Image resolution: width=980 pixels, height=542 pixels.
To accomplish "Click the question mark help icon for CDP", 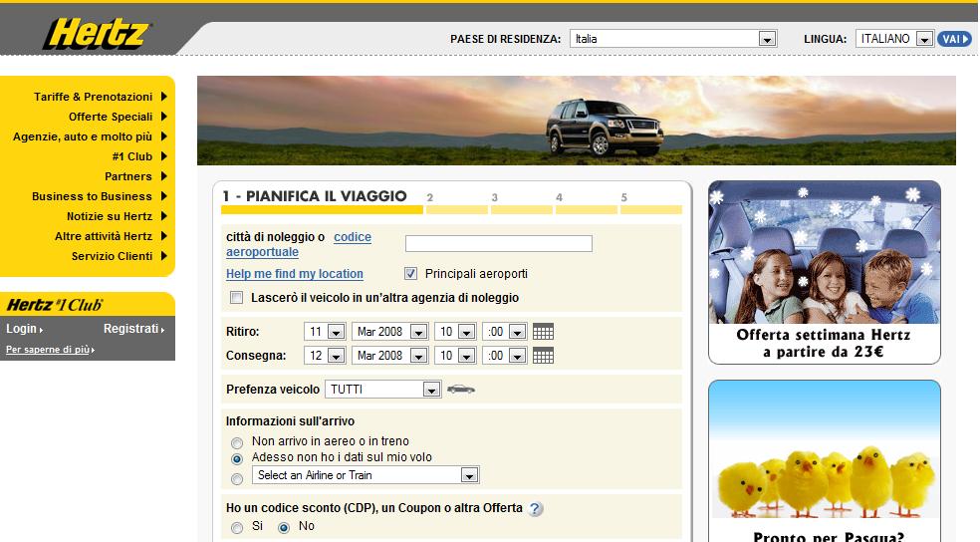I will tap(535, 509).
